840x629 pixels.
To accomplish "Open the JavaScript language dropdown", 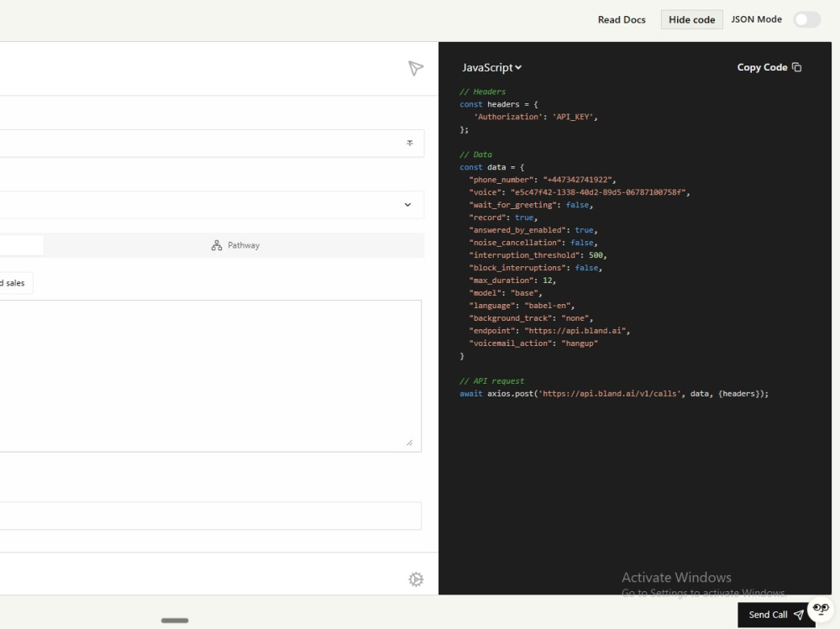I will pyautogui.click(x=491, y=67).
